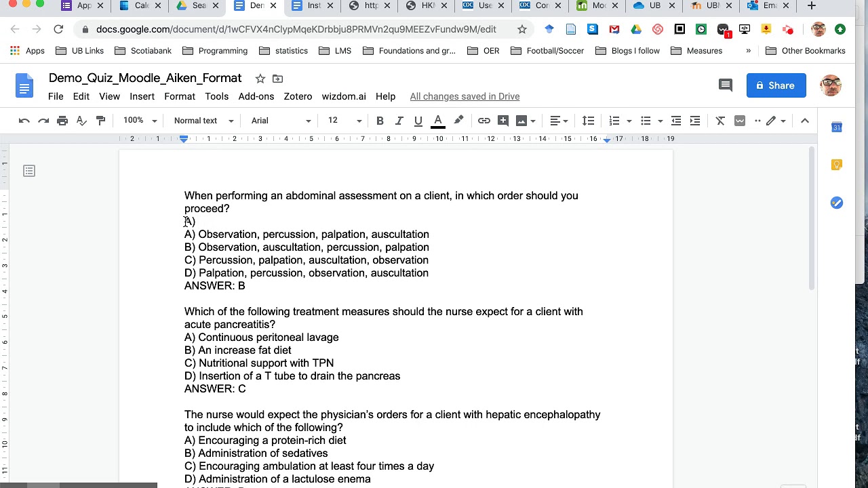This screenshot has height=488, width=868.
Task: Decrease indent of paragraph
Action: (x=676, y=121)
